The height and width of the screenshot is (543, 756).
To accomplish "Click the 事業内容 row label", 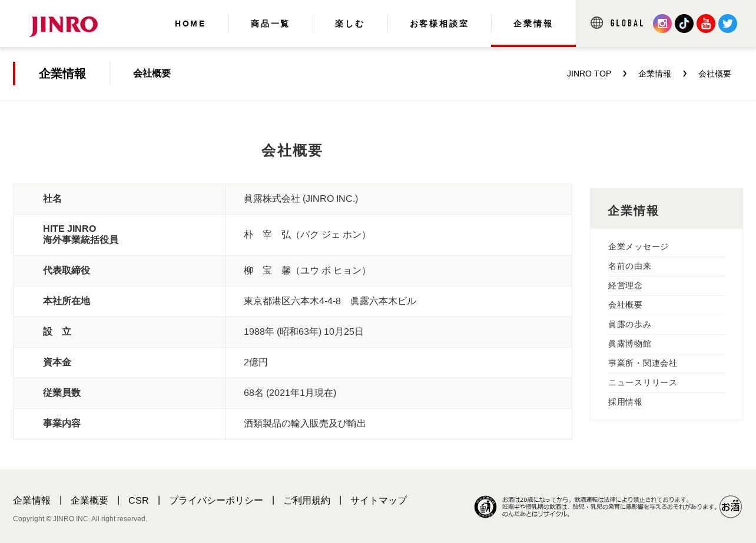I will 62,424.
